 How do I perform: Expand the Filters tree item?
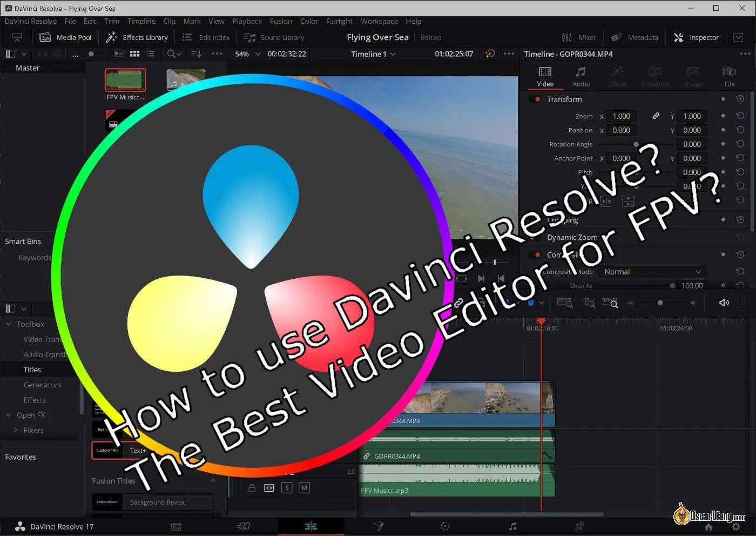(16, 430)
